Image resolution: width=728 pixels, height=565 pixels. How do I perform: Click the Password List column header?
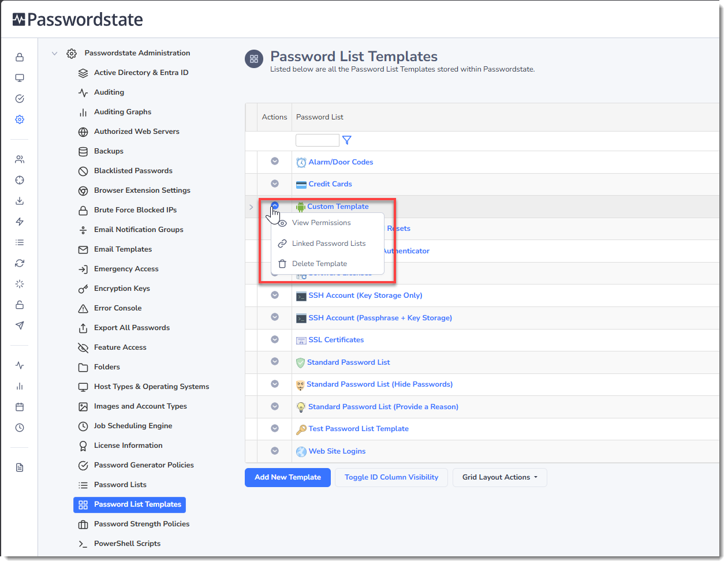[320, 117]
